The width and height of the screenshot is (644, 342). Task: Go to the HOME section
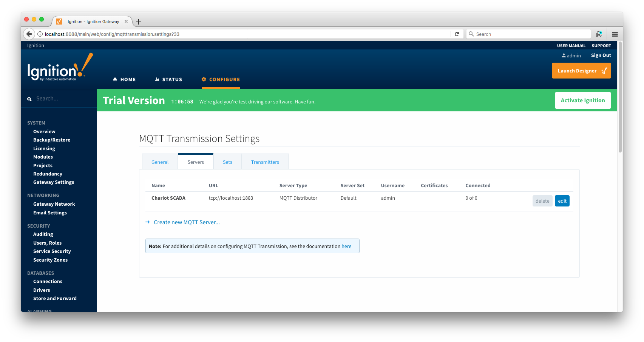click(x=124, y=79)
